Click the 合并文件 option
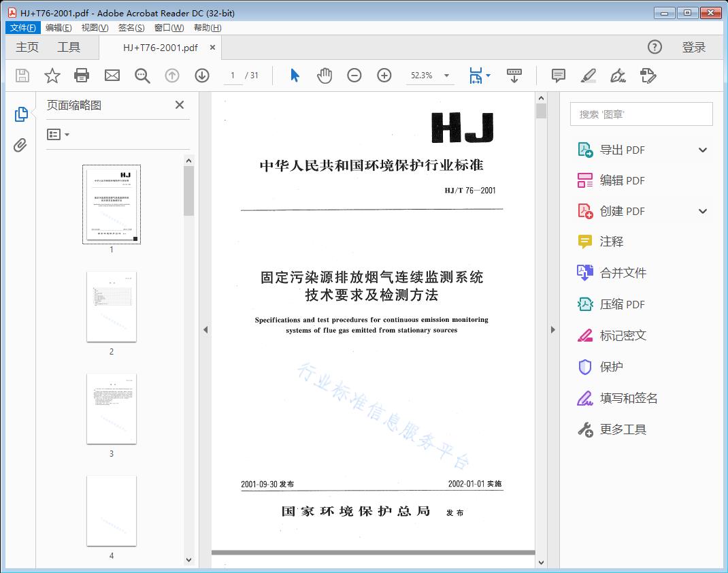Viewport: 728px width, 573px height. point(623,272)
